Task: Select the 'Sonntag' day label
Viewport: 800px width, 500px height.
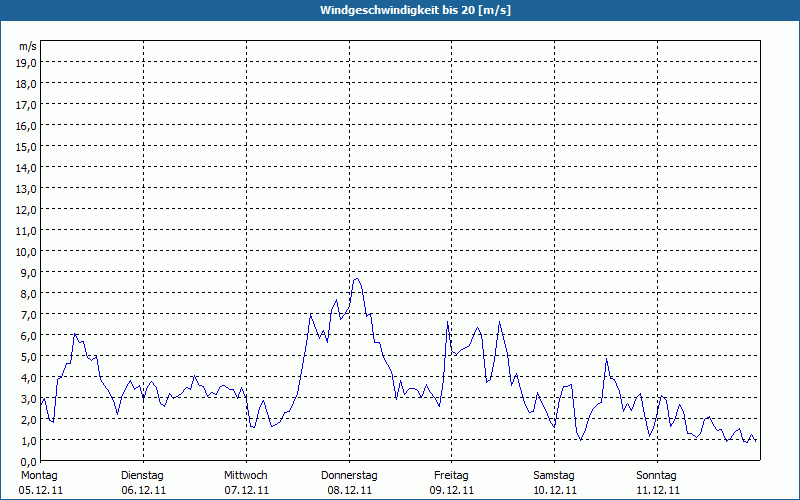Action: click(657, 476)
